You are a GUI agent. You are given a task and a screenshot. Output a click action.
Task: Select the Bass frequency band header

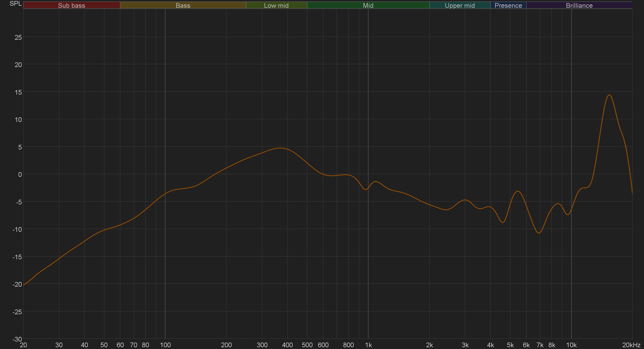click(x=183, y=5)
